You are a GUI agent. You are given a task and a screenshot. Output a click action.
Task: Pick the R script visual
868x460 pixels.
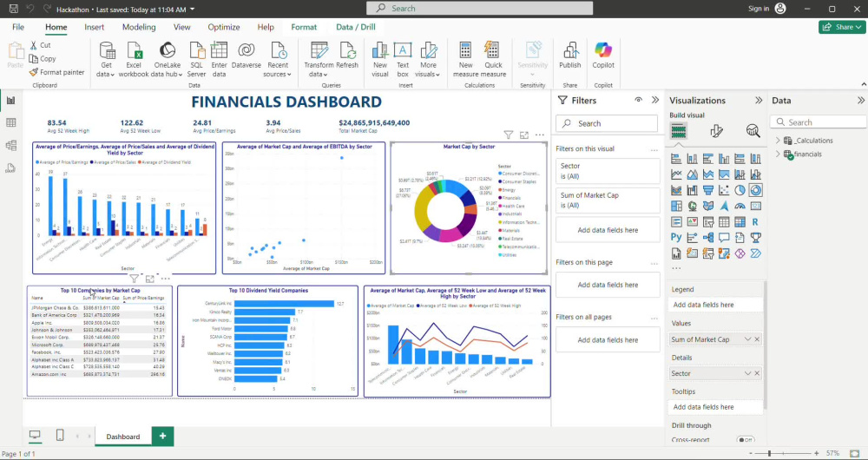[x=756, y=222]
